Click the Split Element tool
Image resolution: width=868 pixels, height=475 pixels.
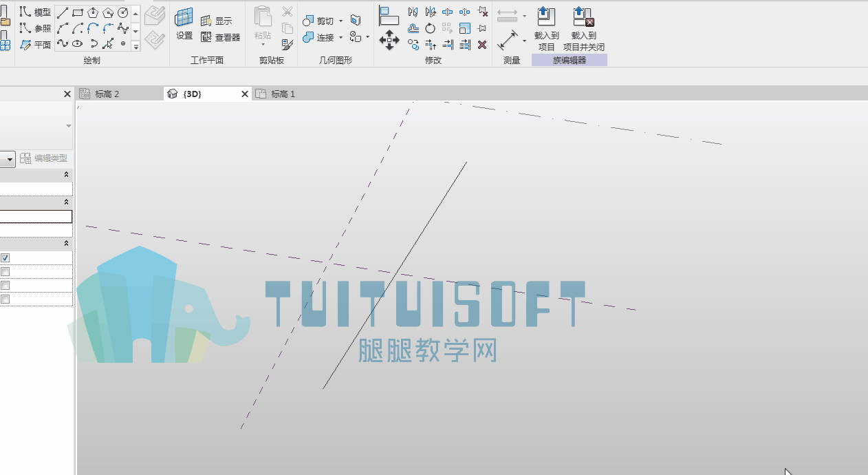448,12
